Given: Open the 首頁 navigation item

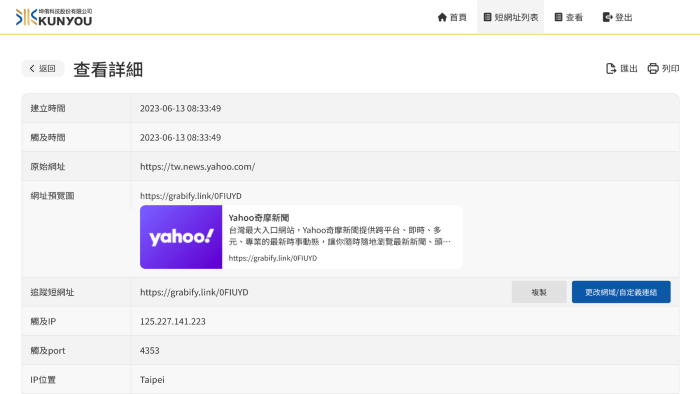Looking at the screenshot, I should (452, 17).
